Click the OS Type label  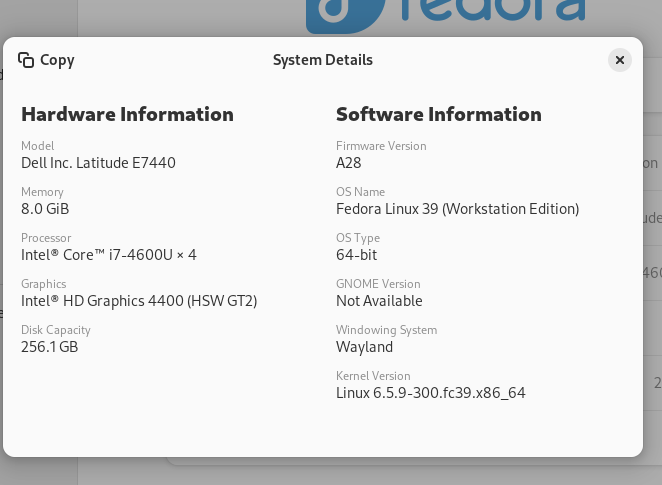click(358, 238)
